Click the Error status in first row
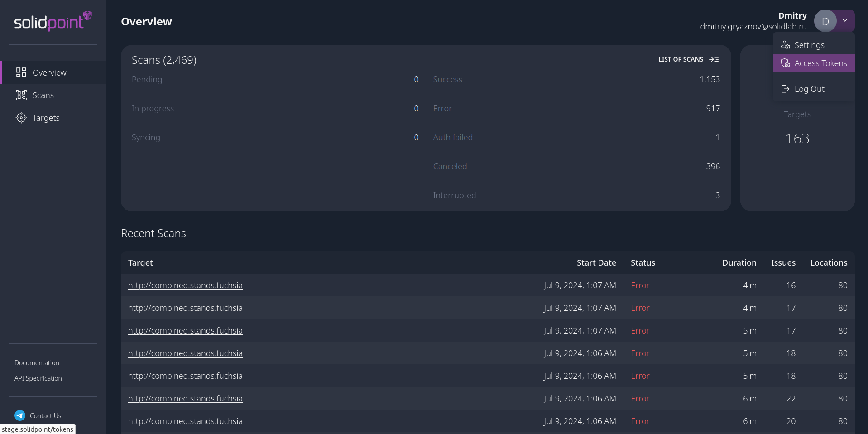The height and width of the screenshot is (434, 868). tap(640, 286)
